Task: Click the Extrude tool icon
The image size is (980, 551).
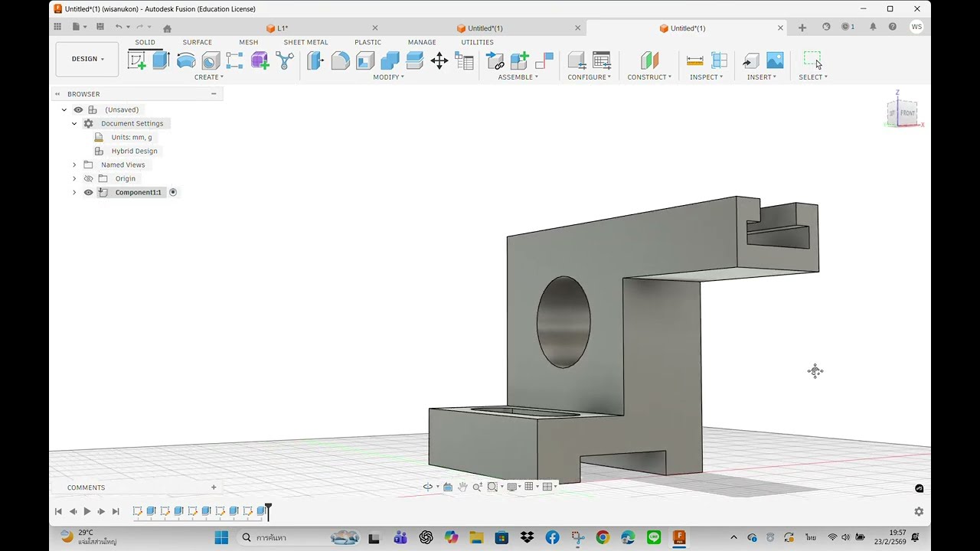Action: point(161,60)
